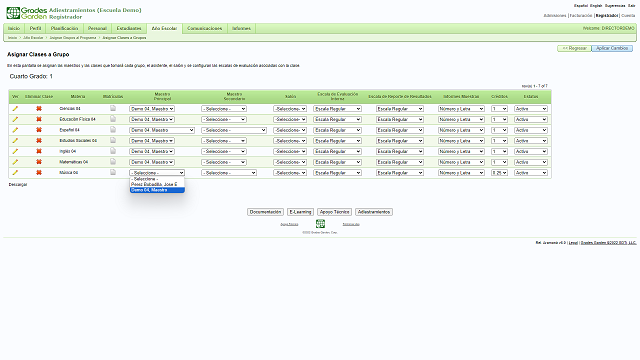
Task: Click the edit pencil for Inglés 04
Action: pos(15,151)
